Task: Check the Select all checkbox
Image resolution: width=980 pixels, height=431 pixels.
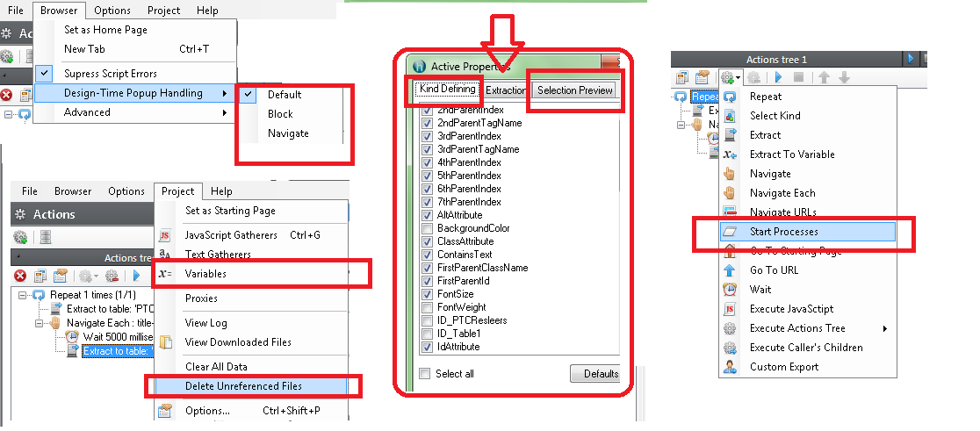Action: coord(425,374)
